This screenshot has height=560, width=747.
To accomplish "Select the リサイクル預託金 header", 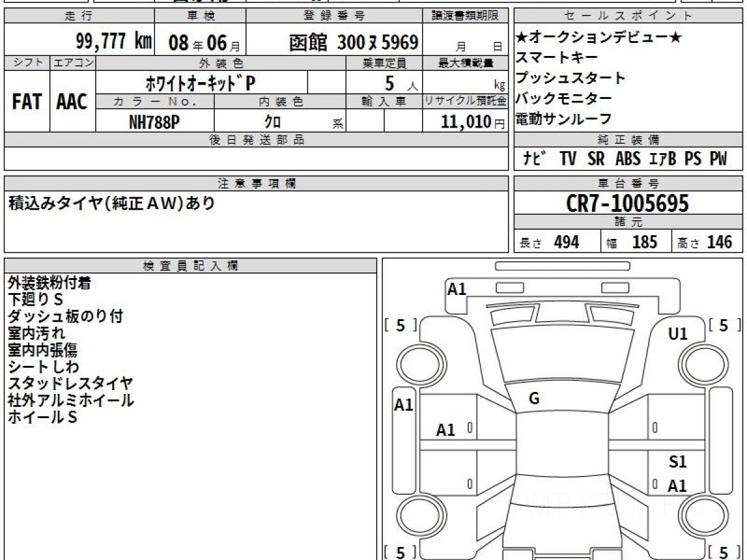I will [466, 101].
